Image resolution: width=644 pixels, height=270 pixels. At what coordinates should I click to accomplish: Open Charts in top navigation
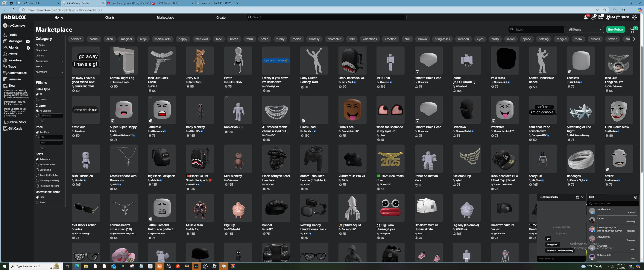point(110,18)
